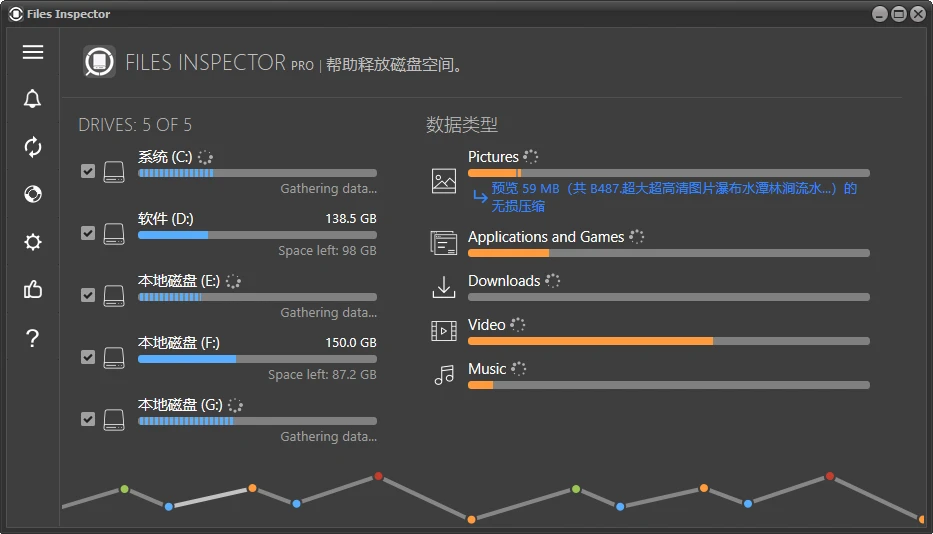This screenshot has height=534, width=933.
Task: Open the Pictures data type
Action: (x=493, y=157)
